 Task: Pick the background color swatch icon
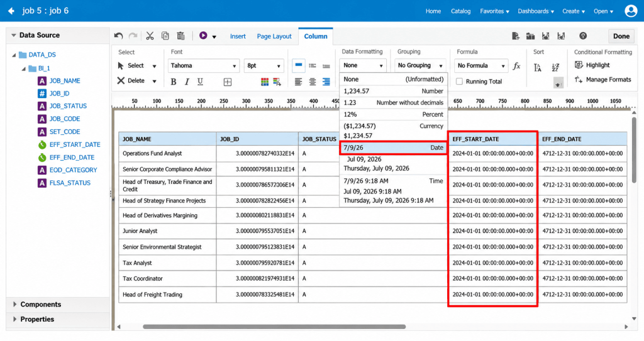click(277, 82)
